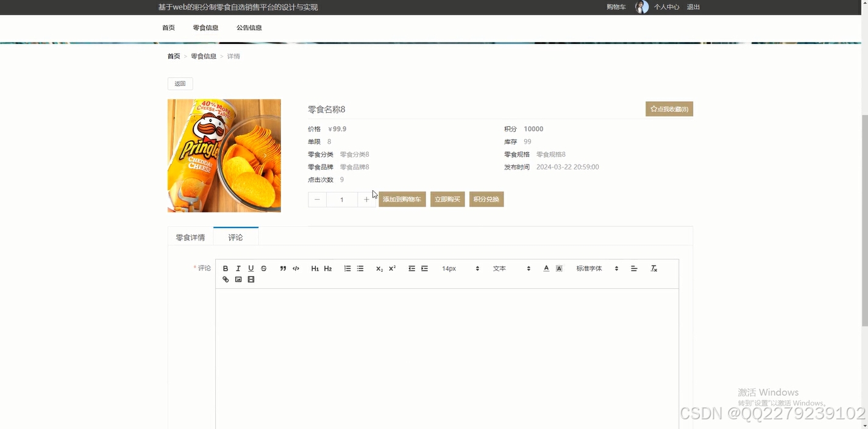Image resolution: width=868 pixels, height=429 pixels.
Task: Open the 零食信息 breadcrumb link
Action: click(x=204, y=55)
